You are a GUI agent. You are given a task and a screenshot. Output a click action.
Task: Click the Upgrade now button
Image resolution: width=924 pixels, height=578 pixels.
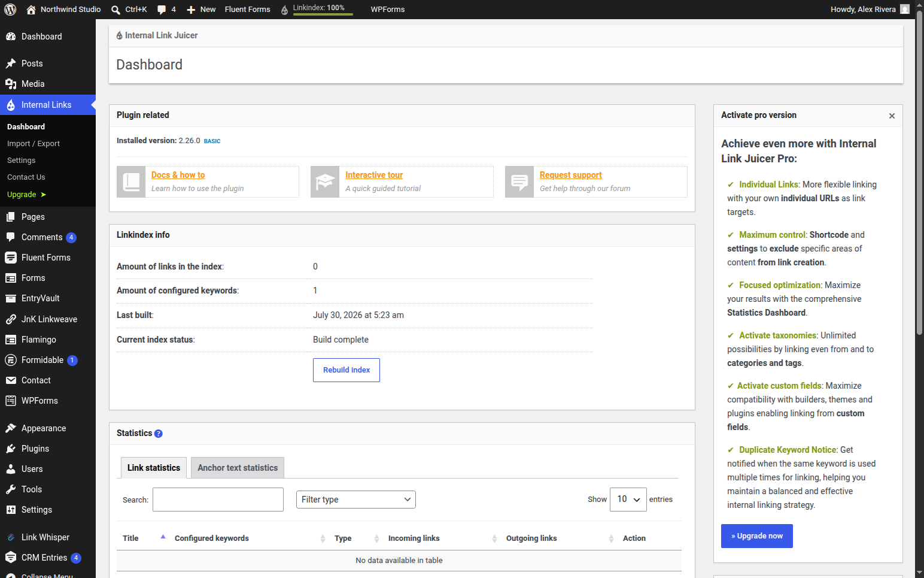point(757,536)
